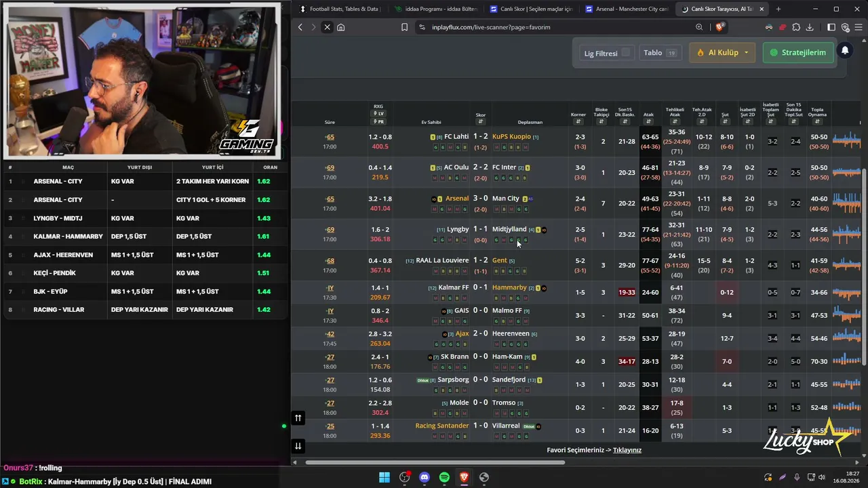Click the PR lightning badge under RXG
The image size is (868, 488).
378,122
